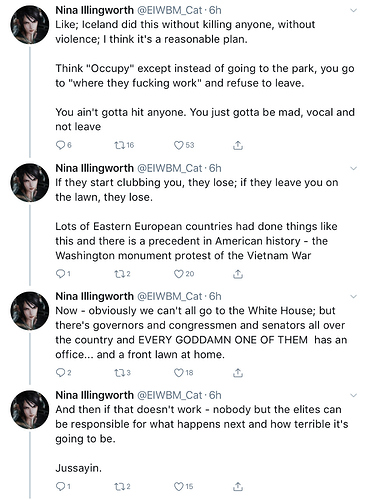Expand options chevron on the last tweet
The width and height of the screenshot is (367, 500).
[353, 395]
